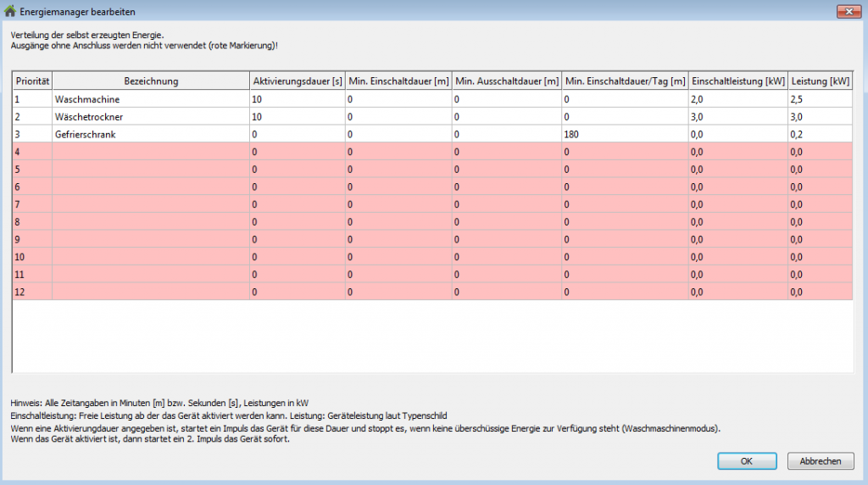Edit Waschmachine Einschaltleistung value 2,0
The image size is (868, 485).
[x=737, y=99]
